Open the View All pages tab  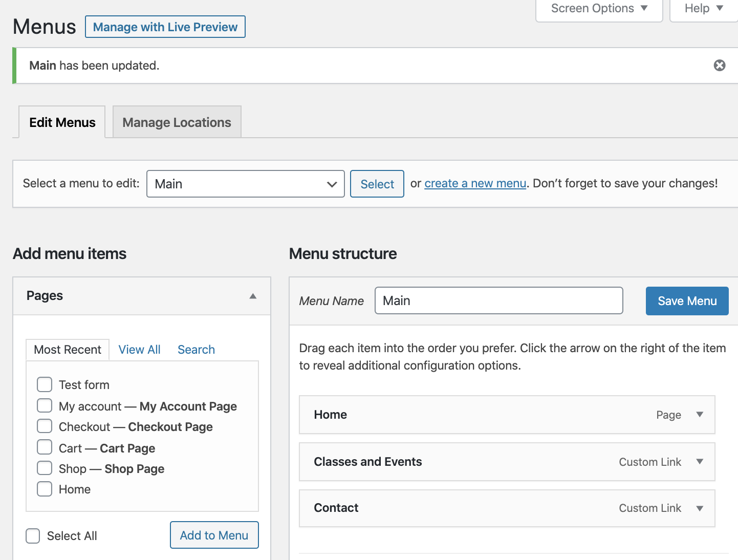click(x=139, y=350)
